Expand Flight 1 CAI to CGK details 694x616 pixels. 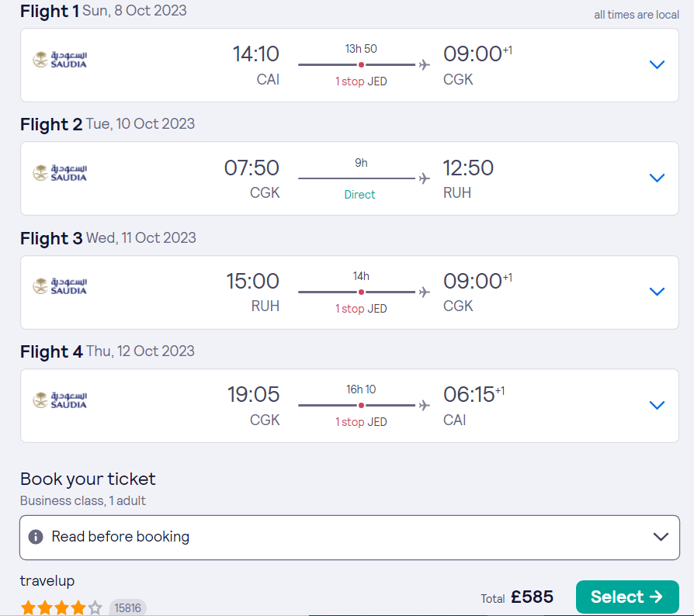coord(657,65)
